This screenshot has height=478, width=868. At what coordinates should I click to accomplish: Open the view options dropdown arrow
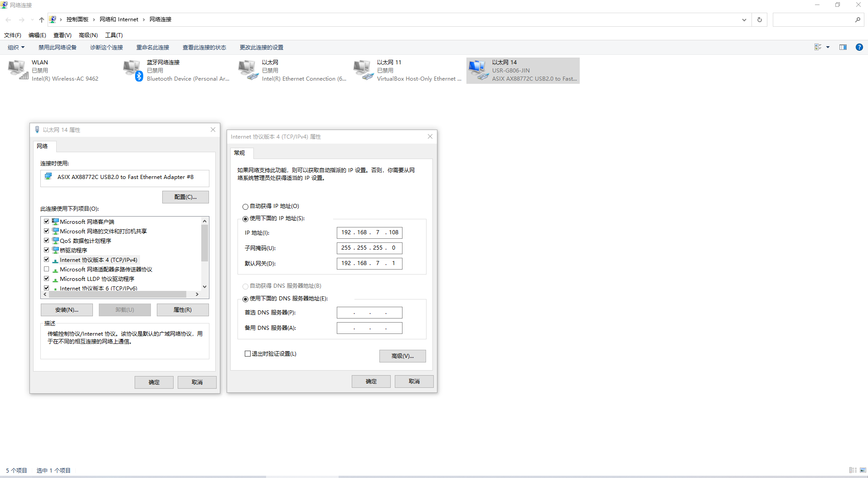click(x=828, y=47)
